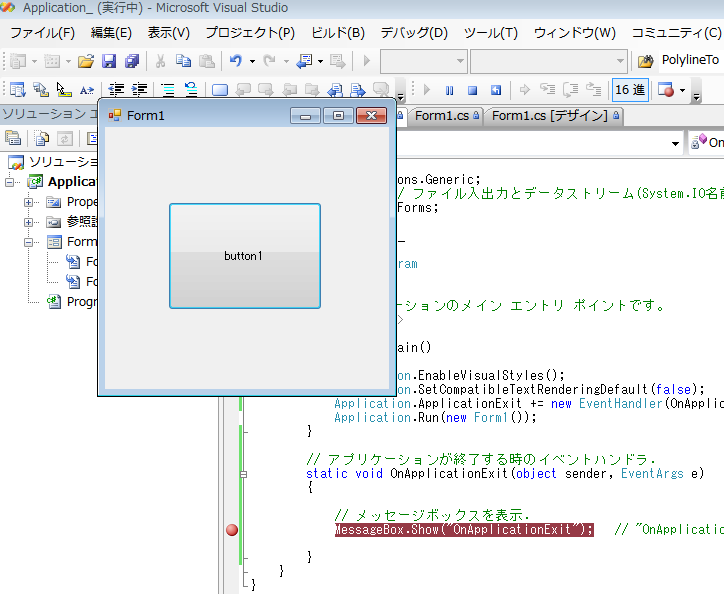Click the Step Into debug icon
Viewport: 724px width, 594px height.
point(548,90)
